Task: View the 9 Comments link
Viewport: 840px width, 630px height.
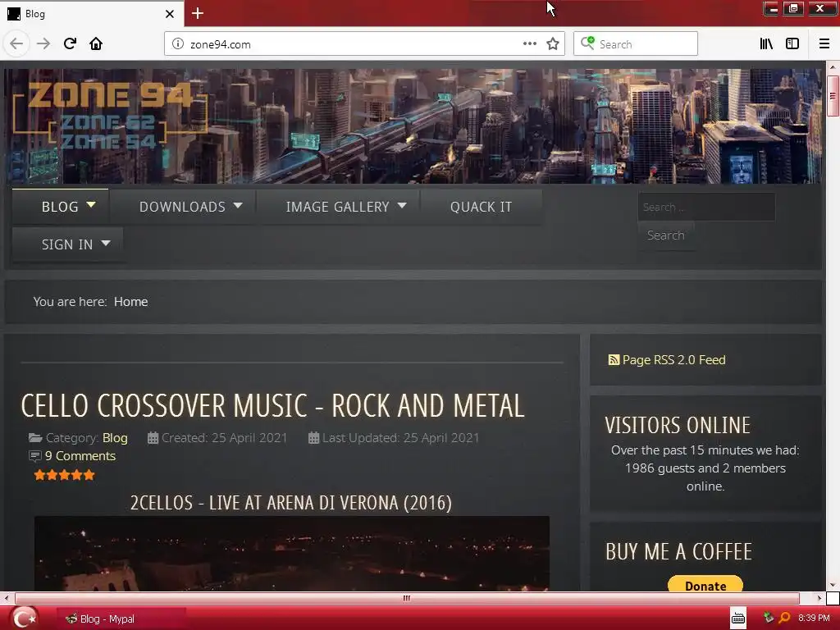Action: [x=80, y=456]
